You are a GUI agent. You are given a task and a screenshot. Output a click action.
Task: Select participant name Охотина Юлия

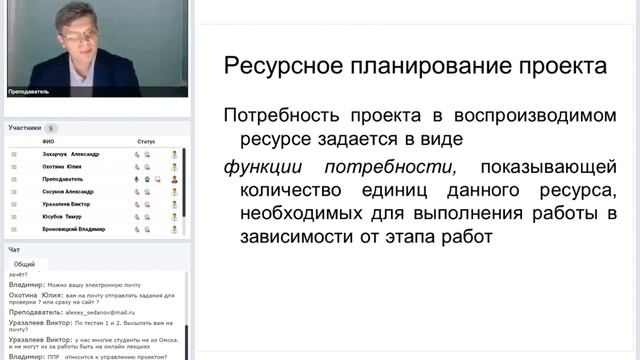[62, 167]
